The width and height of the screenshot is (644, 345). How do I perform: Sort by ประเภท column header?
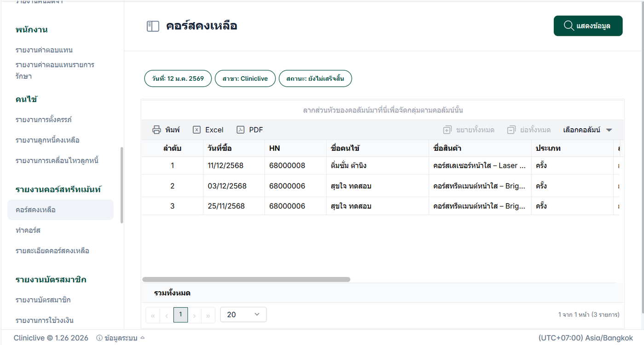click(573, 148)
